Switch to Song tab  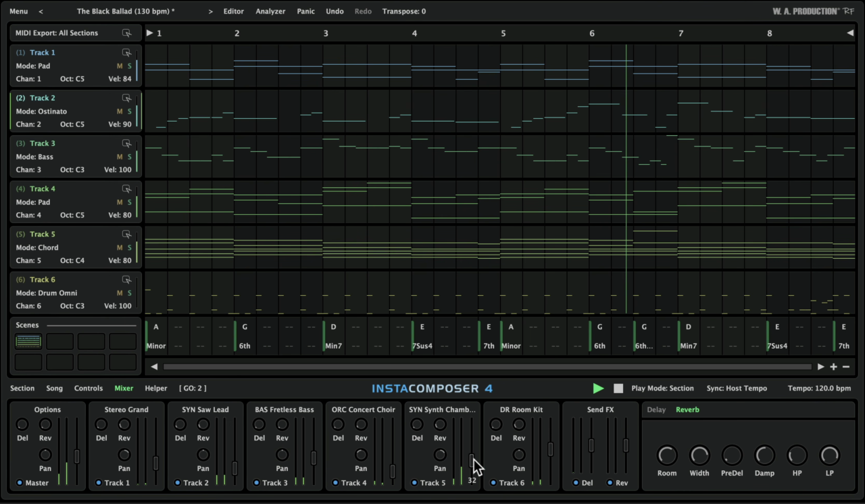(x=54, y=388)
